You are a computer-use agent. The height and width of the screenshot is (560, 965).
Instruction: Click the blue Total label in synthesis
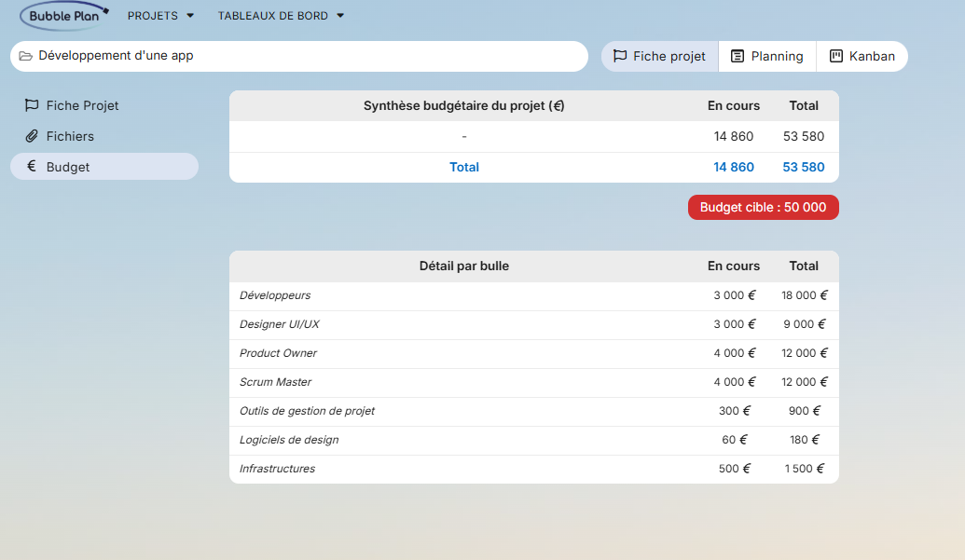(x=464, y=167)
